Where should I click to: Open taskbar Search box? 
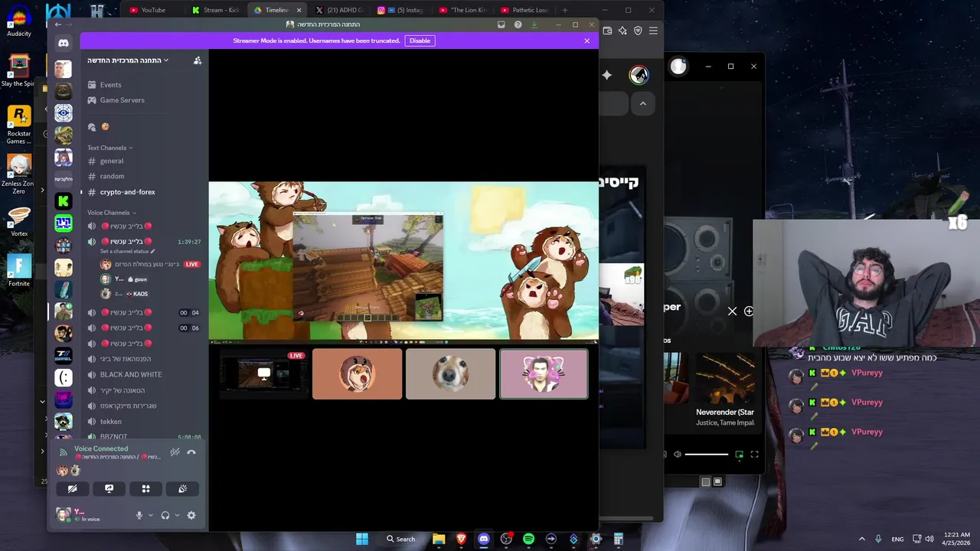pos(400,539)
